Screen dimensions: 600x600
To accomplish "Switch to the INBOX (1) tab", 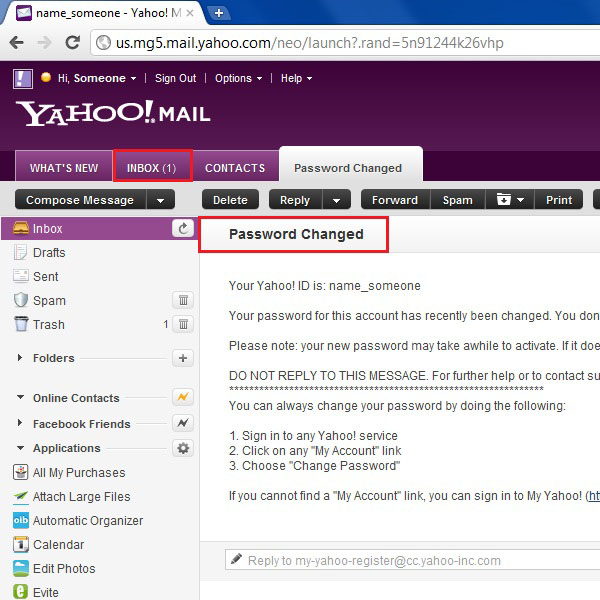I will point(152,166).
